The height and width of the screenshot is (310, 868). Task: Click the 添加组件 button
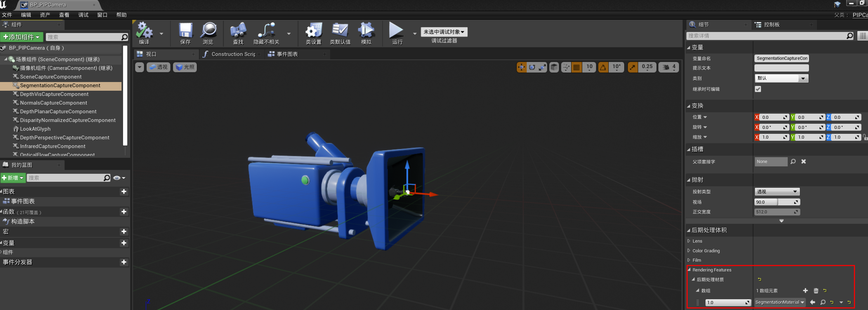coord(22,37)
